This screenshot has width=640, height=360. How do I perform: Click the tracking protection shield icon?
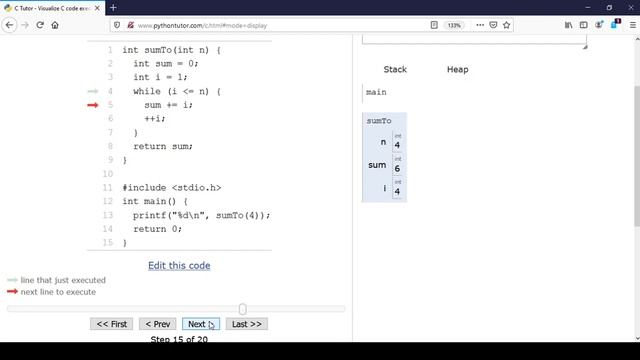[x=117, y=25]
